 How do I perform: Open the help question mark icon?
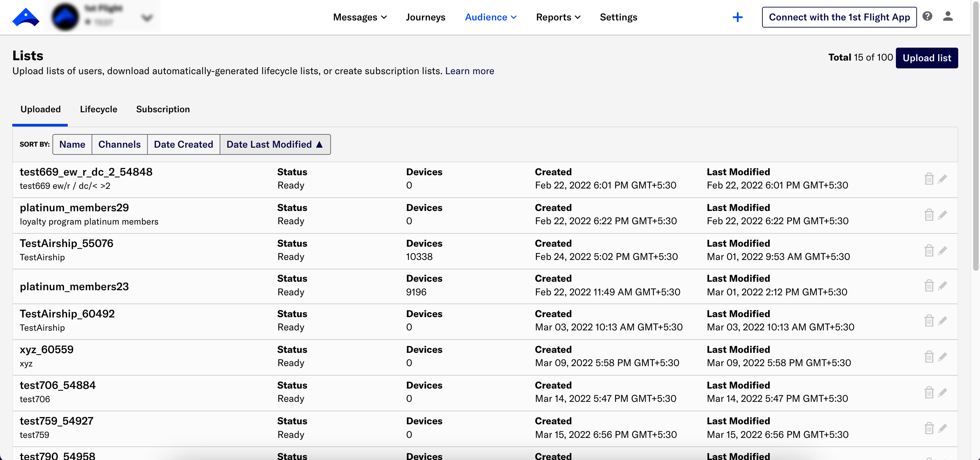(x=927, y=16)
